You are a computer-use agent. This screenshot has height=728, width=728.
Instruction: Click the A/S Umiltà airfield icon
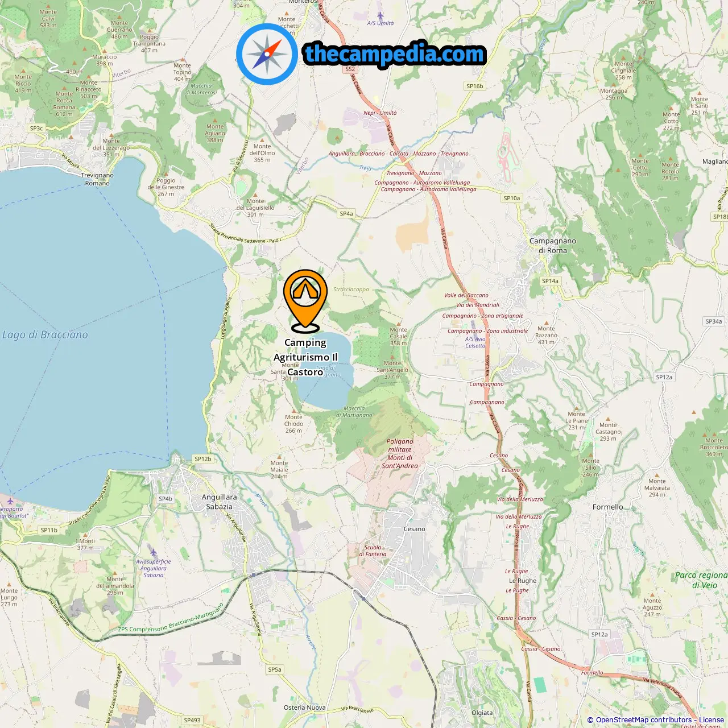click(x=380, y=15)
